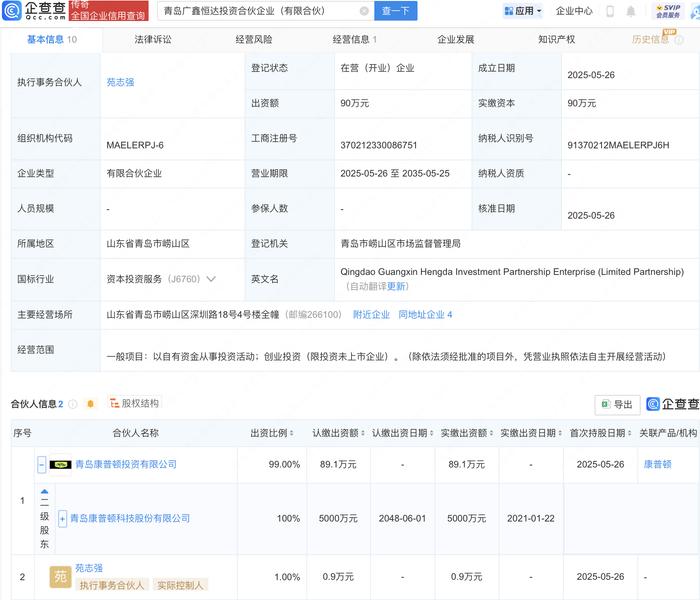Viewport: 700px width, 600px height.
Task: Open 附近企业 link
Action: (x=371, y=315)
